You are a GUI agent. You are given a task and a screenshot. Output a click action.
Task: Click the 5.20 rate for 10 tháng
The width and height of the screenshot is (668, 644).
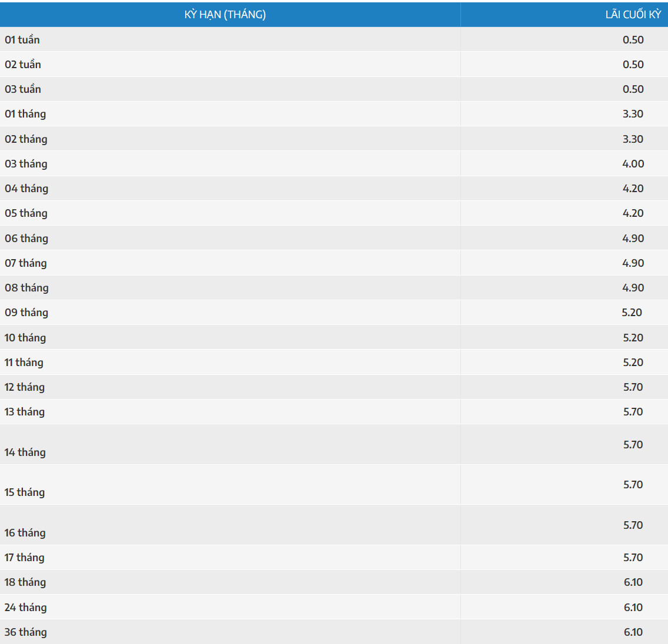633,338
